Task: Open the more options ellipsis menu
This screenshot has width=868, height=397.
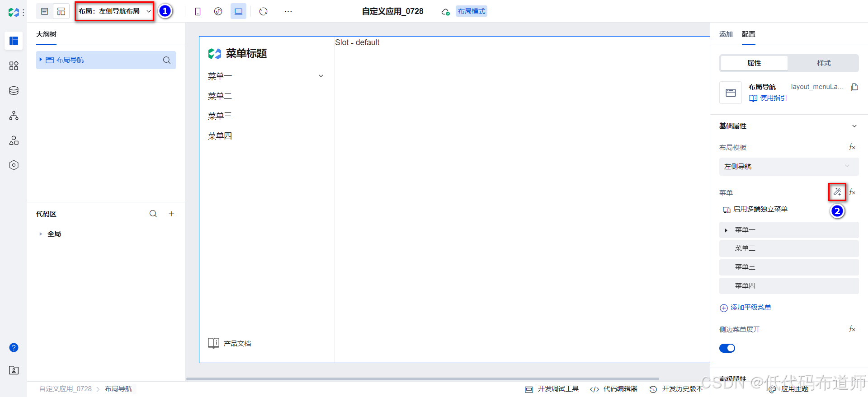Action: pos(288,11)
